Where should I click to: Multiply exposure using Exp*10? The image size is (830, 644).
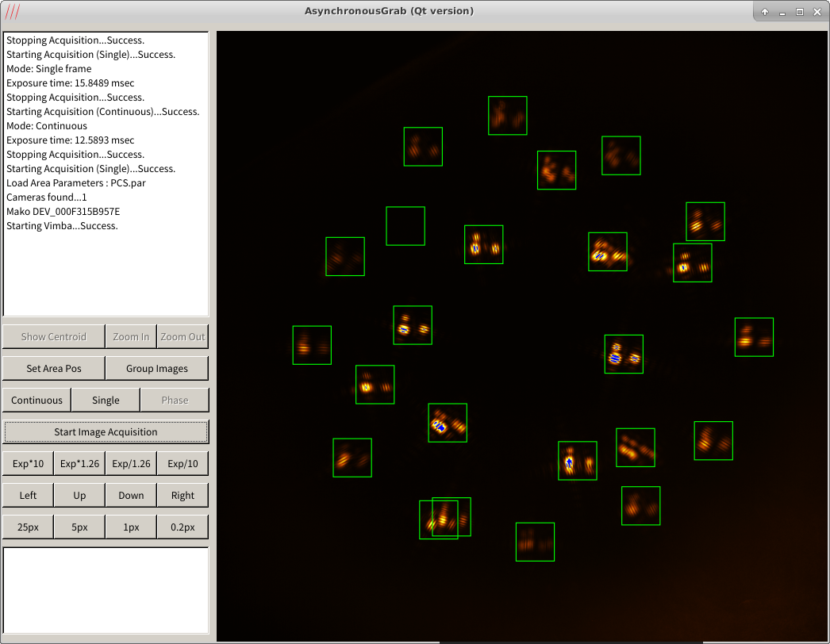pos(28,463)
